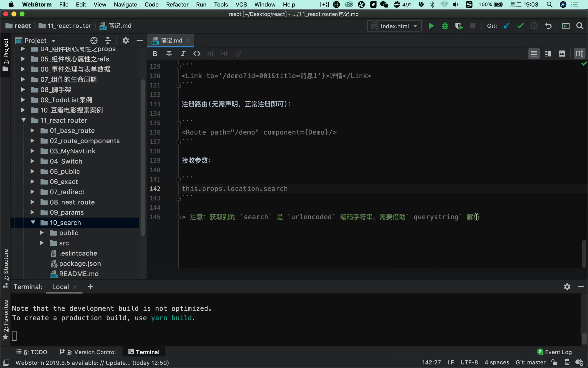Start debugging with the bug icon
This screenshot has width=588, height=368.
coord(445,26)
